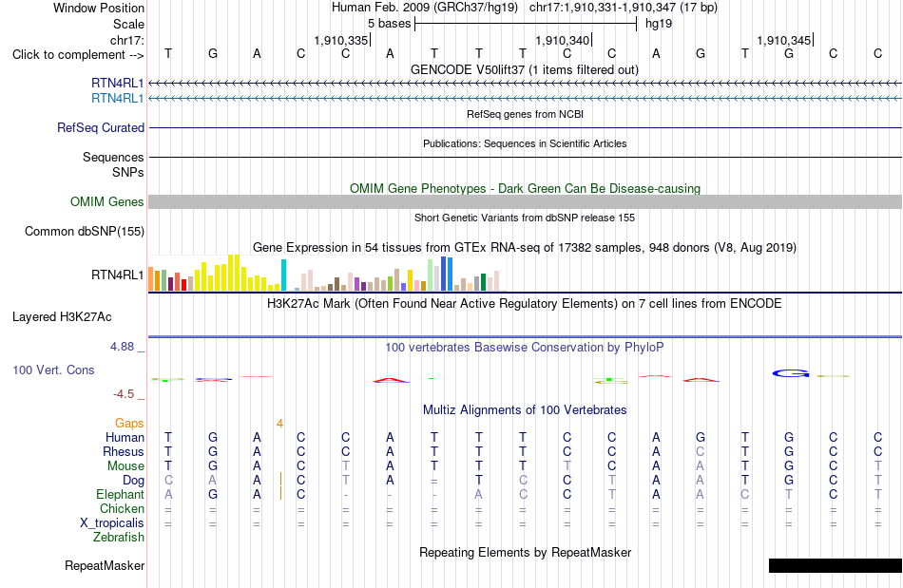Click the red A conservation logo letter

point(391,380)
